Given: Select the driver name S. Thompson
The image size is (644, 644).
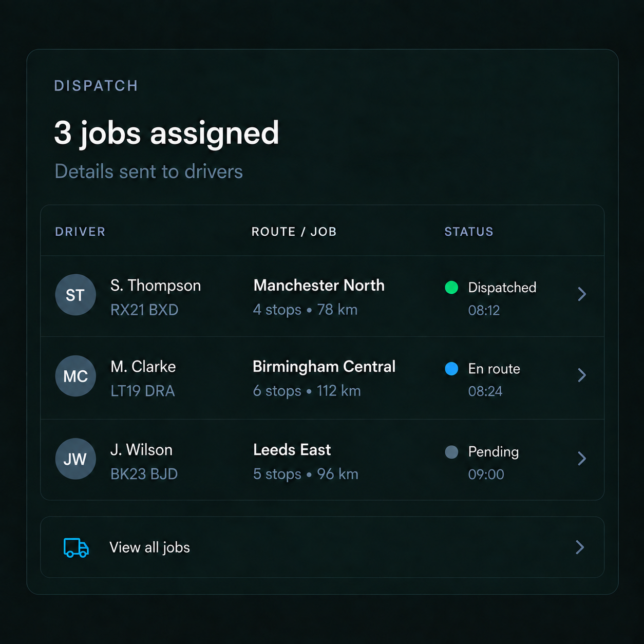Looking at the screenshot, I should (156, 286).
